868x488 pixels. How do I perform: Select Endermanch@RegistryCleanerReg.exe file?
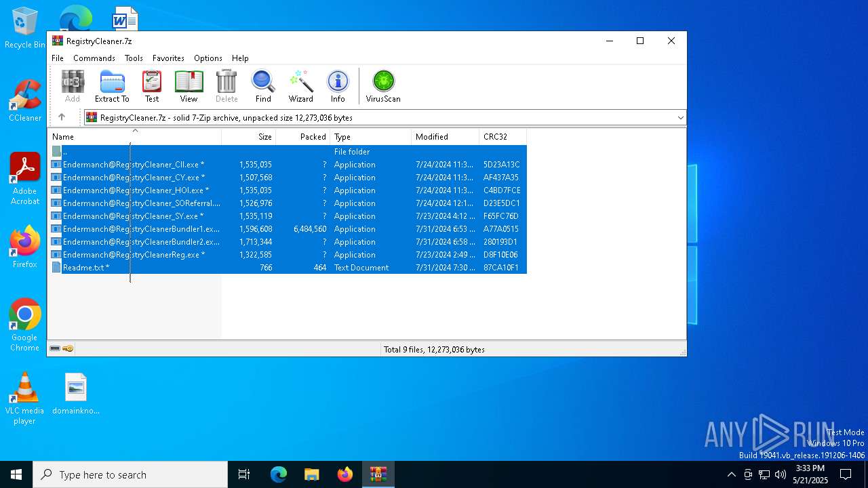tap(288, 255)
